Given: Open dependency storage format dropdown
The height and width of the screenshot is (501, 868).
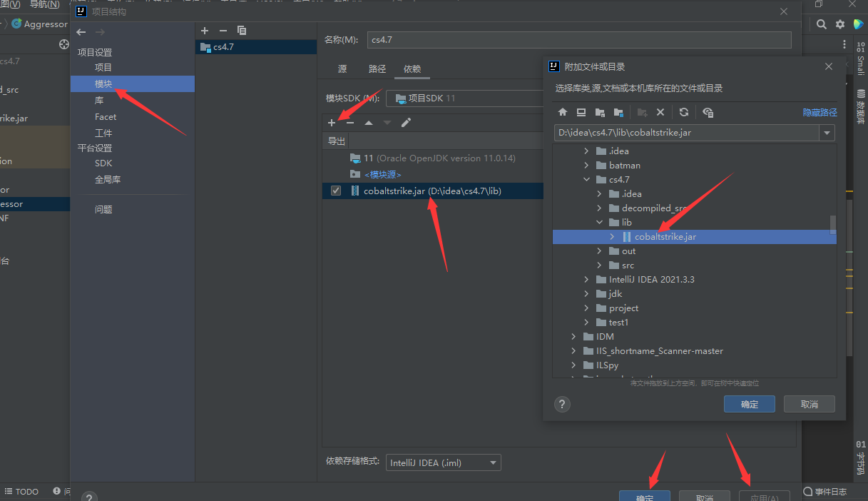Looking at the screenshot, I should [x=443, y=462].
